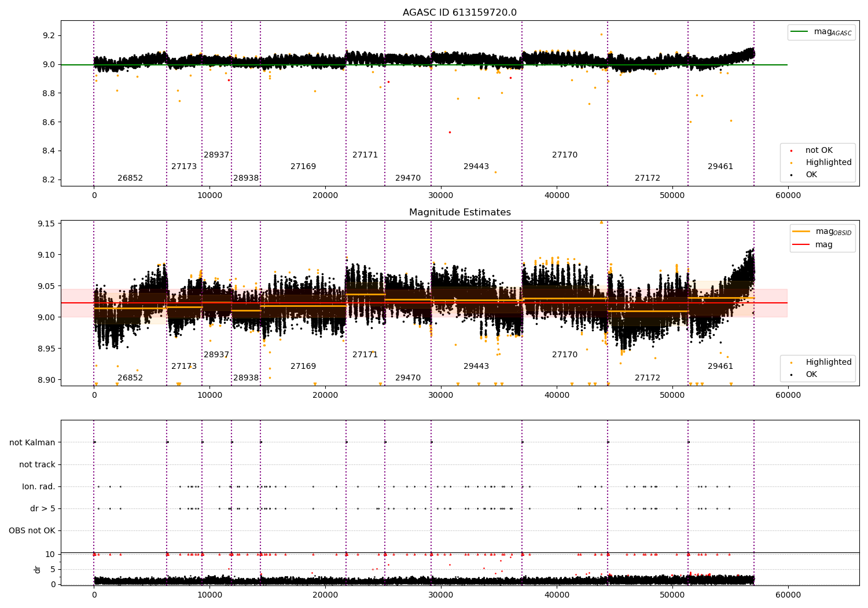Click obsid label 27169 in AGASC ID plot
This screenshot has width=868, height=608.
click(x=303, y=167)
